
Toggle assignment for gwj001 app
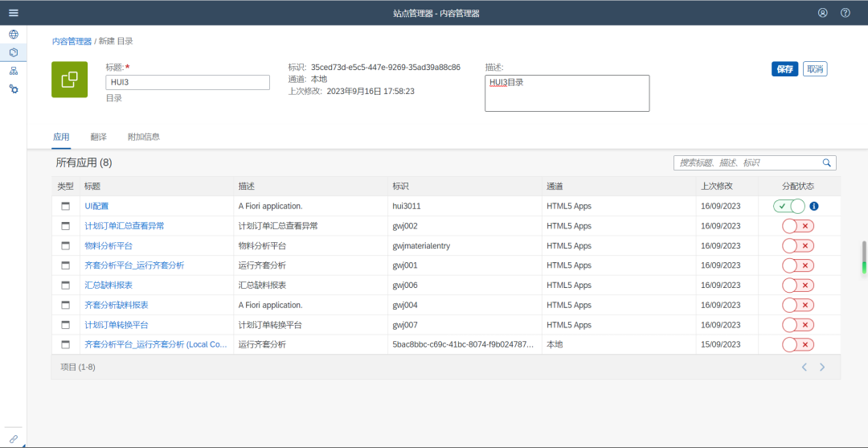coord(798,265)
